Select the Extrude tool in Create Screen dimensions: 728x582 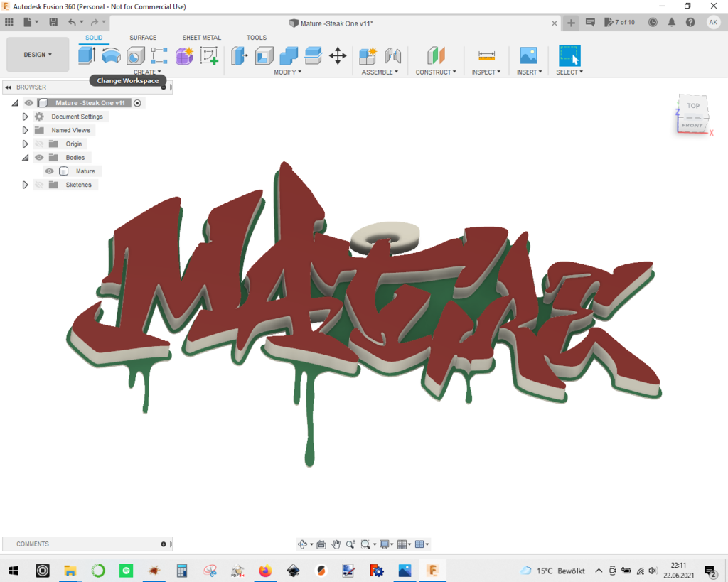tap(87, 55)
